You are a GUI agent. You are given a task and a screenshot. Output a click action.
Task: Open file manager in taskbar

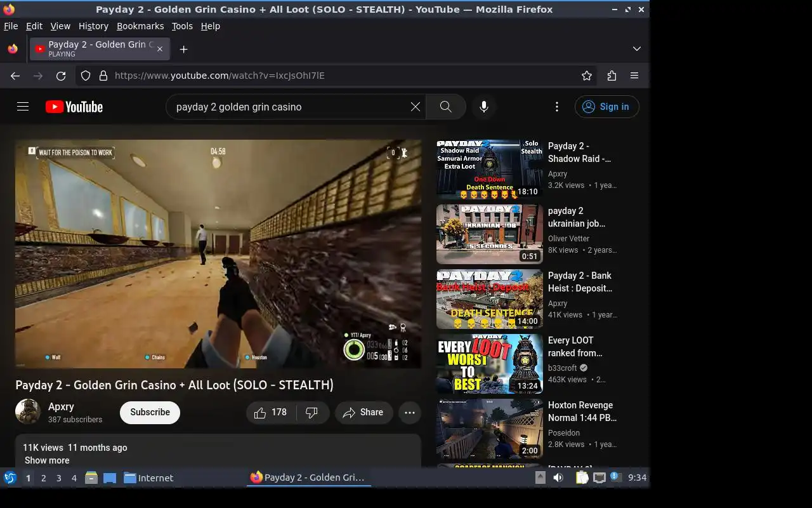(x=91, y=478)
